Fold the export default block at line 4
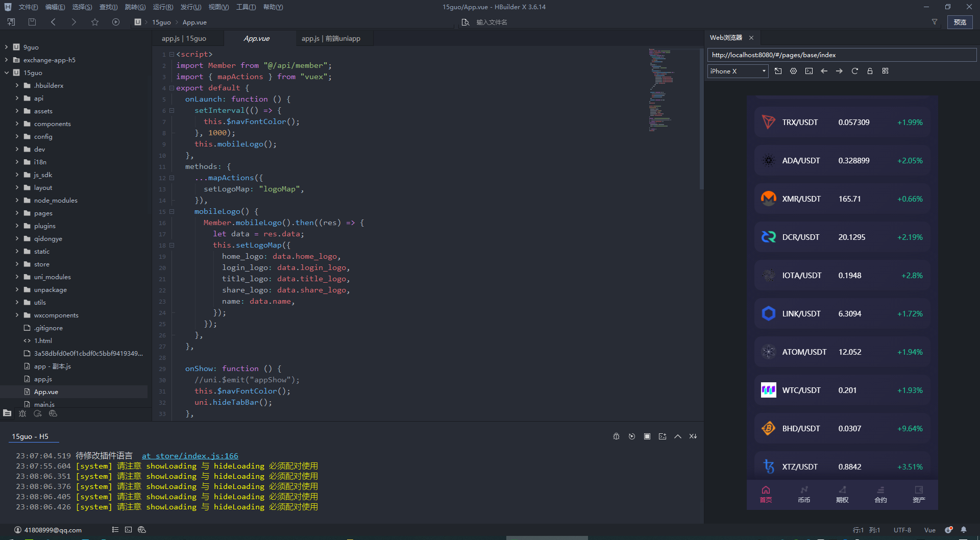 [172, 88]
